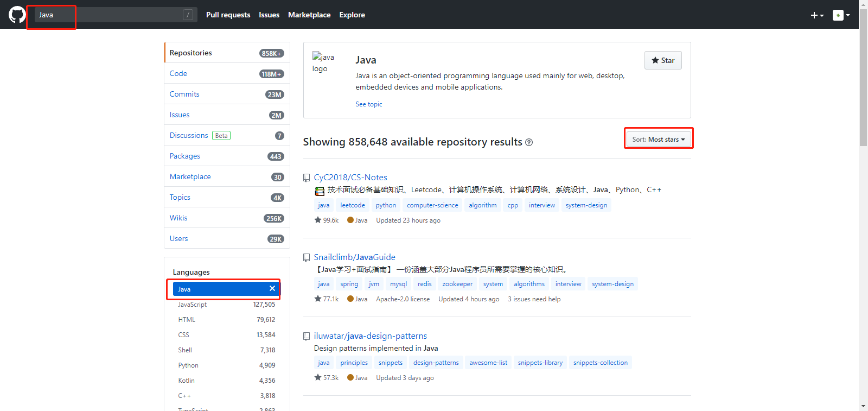868x411 pixels.
Task: Click the cpp topic tag
Action: point(513,205)
